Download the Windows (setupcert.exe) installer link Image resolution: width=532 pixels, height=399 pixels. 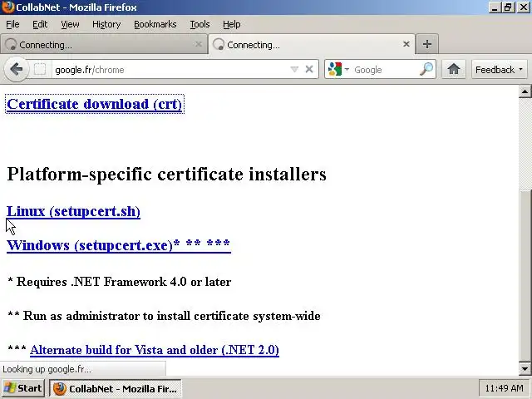click(119, 245)
